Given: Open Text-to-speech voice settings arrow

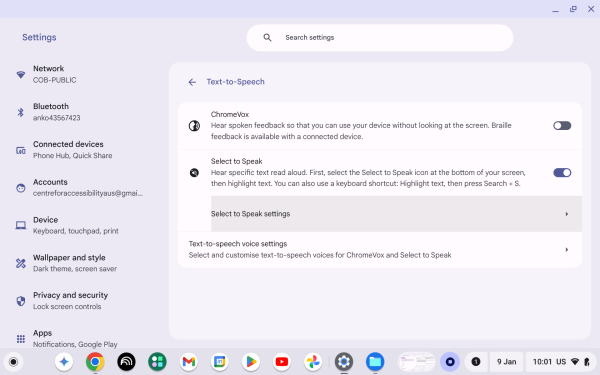Looking at the screenshot, I should pyautogui.click(x=567, y=249).
